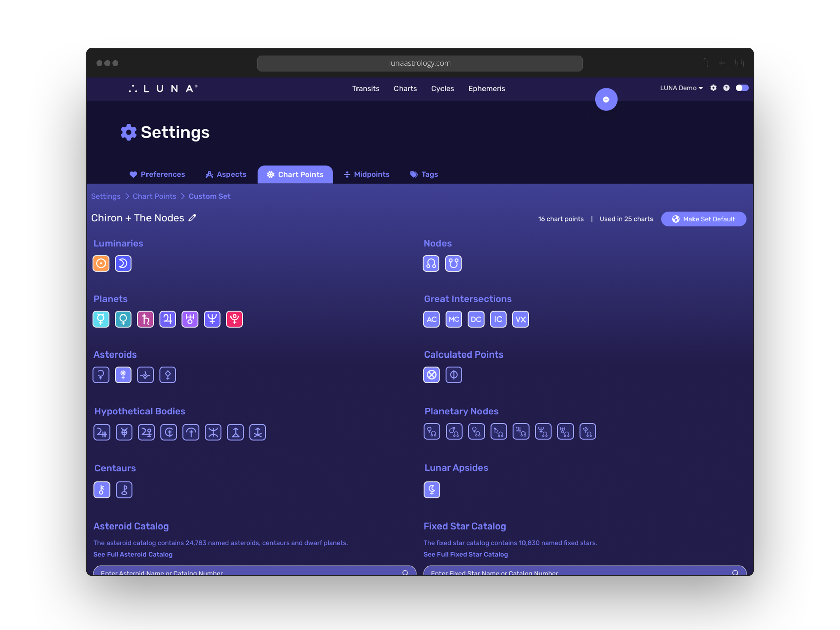The image size is (840, 630).
Task: Switch to the Aspects tab
Action: (x=226, y=175)
